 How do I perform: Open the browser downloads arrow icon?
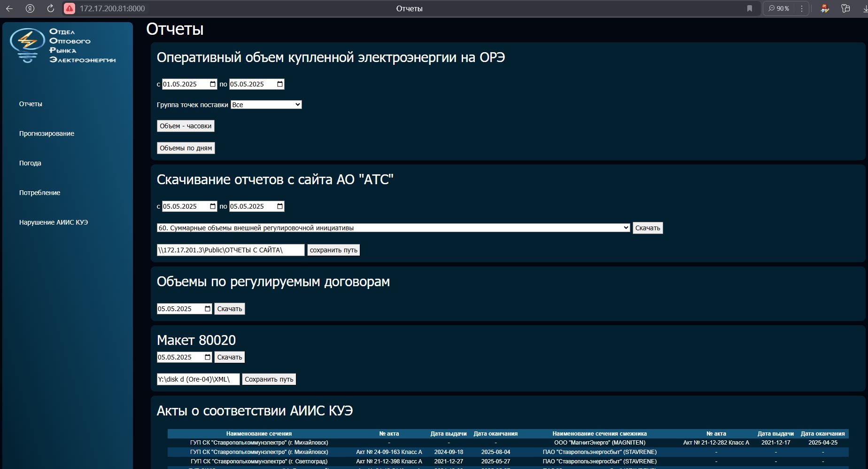865,8
